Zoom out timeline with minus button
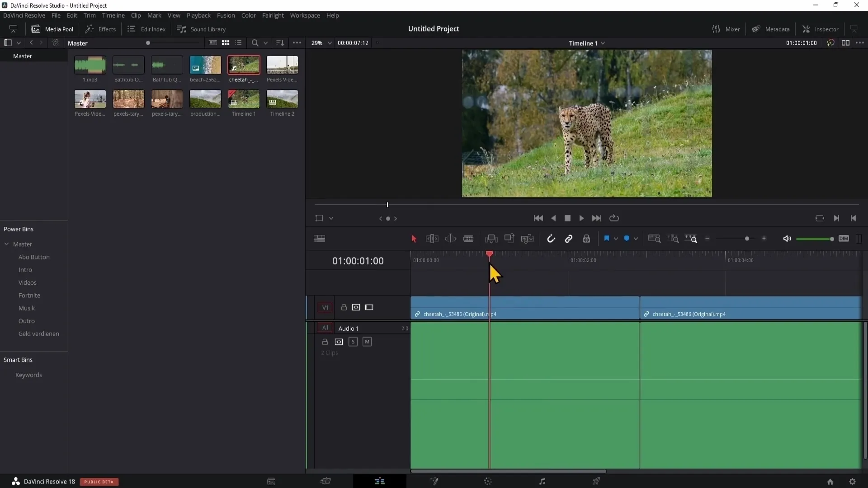This screenshot has width=868, height=488. coord(707,239)
